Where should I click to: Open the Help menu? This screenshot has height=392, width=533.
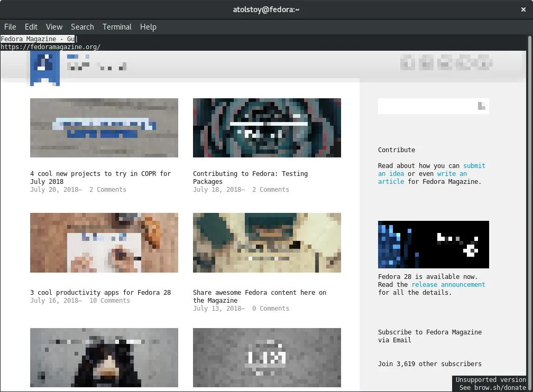tap(148, 27)
